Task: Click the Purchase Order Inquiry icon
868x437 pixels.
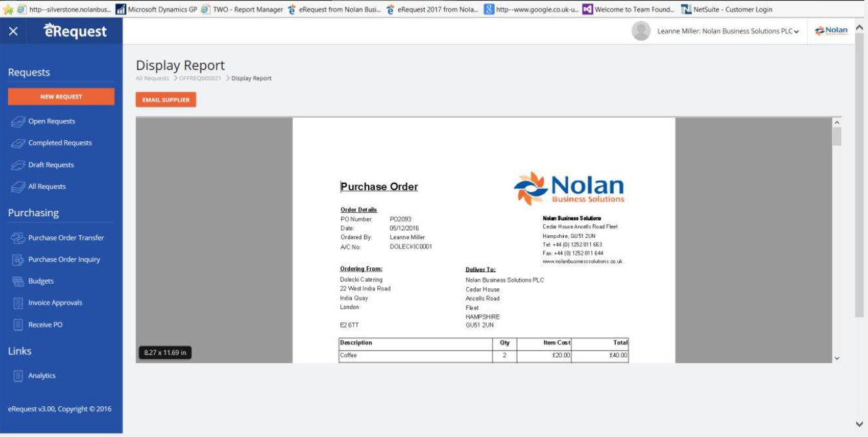Action: [x=18, y=259]
